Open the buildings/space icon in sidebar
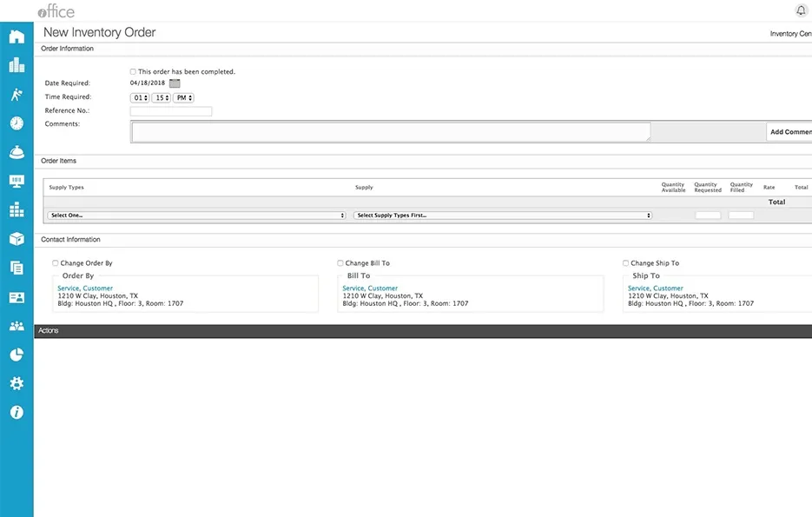This screenshot has height=517, width=812. (17, 65)
